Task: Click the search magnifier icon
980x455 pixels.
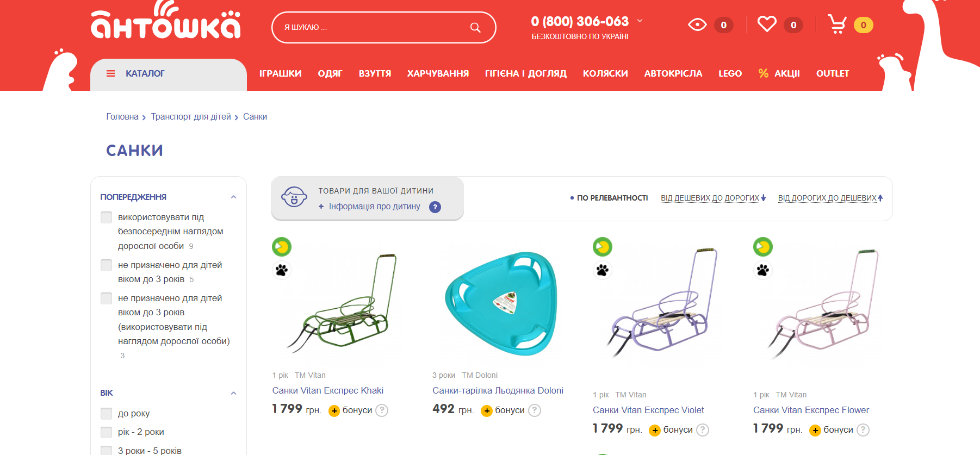Action: point(475,28)
